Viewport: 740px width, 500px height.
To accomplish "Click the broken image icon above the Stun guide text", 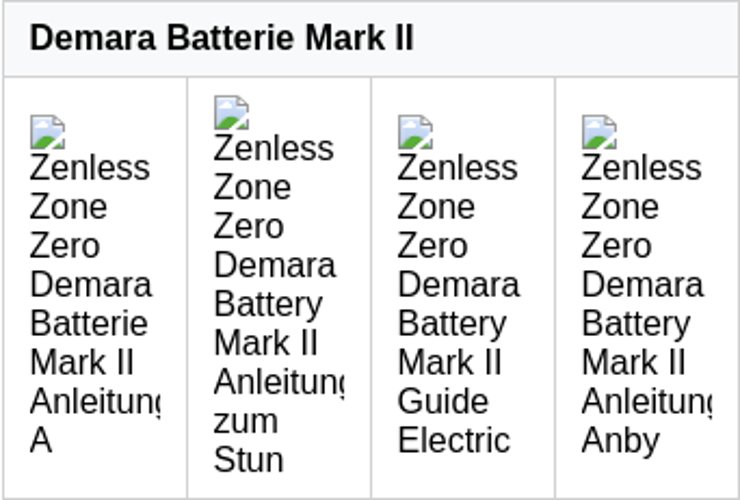I will pos(231,113).
